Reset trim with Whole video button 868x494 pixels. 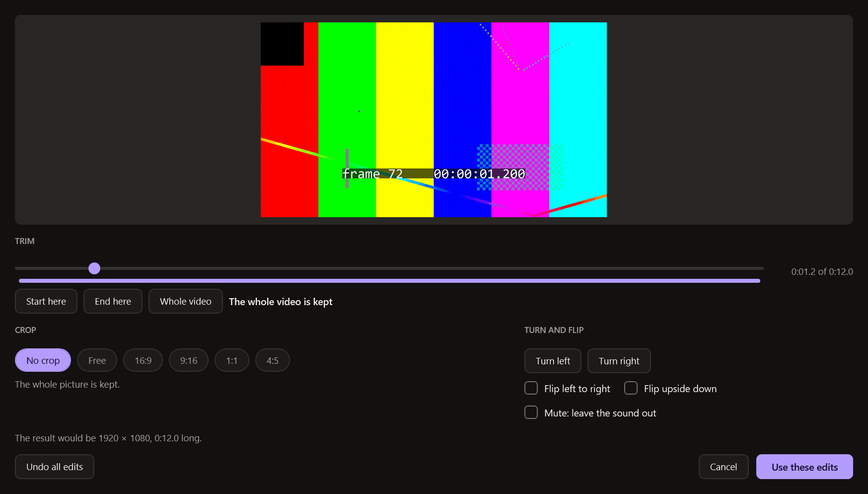[x=186, y=301]
